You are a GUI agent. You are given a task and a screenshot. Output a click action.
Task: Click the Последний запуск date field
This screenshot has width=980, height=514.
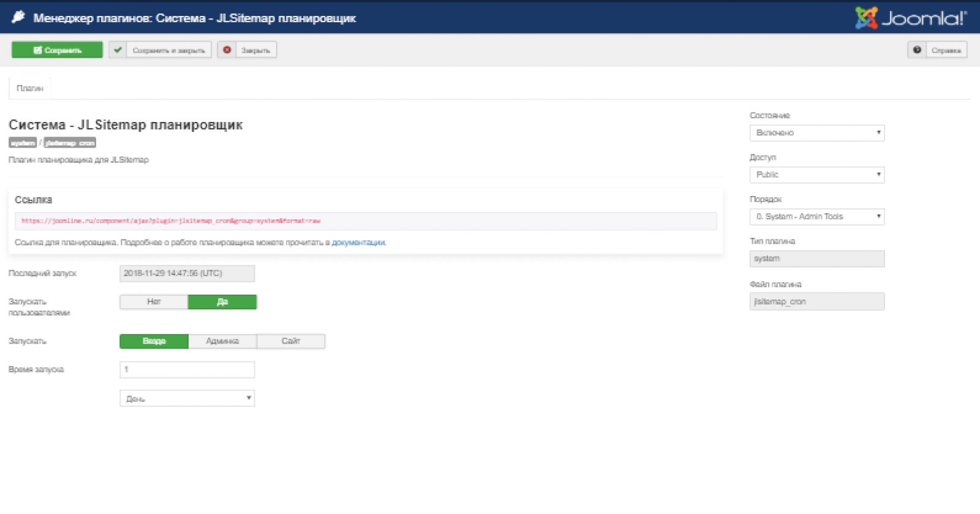click(187, 273)
